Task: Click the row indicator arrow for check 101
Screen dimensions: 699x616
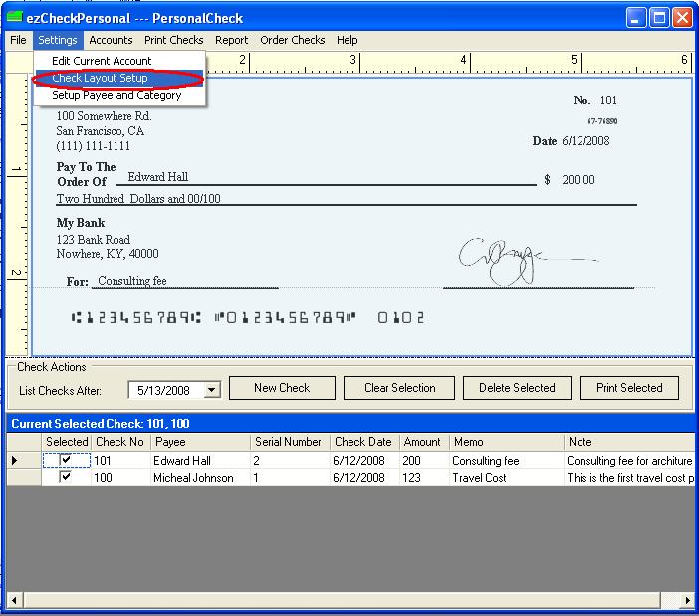Action: point(15,461)
